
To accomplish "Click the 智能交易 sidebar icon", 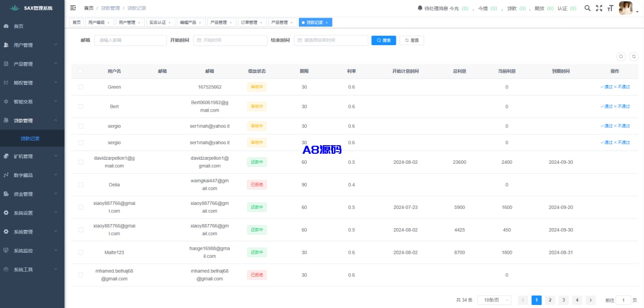I will 6,101.
